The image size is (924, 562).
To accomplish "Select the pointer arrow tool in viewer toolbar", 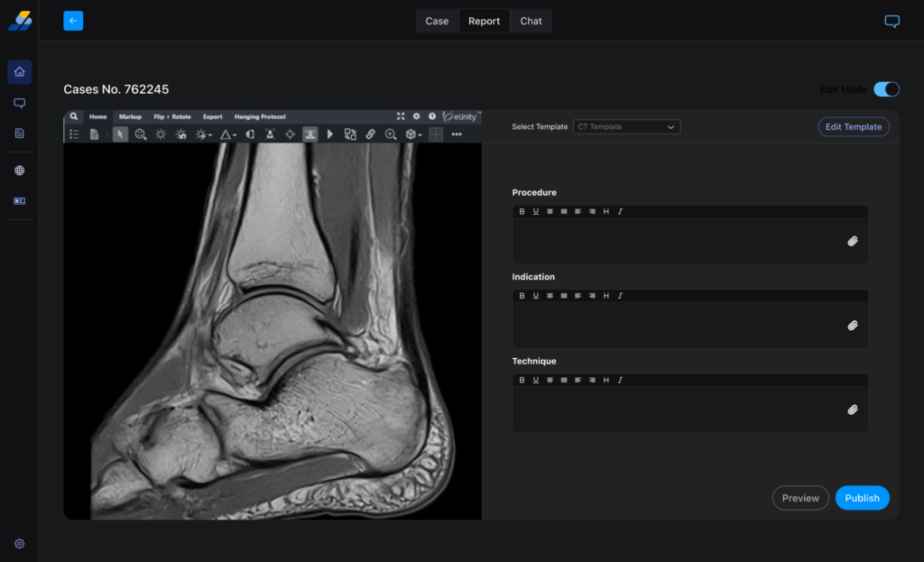I will click(x=120, y=134).
